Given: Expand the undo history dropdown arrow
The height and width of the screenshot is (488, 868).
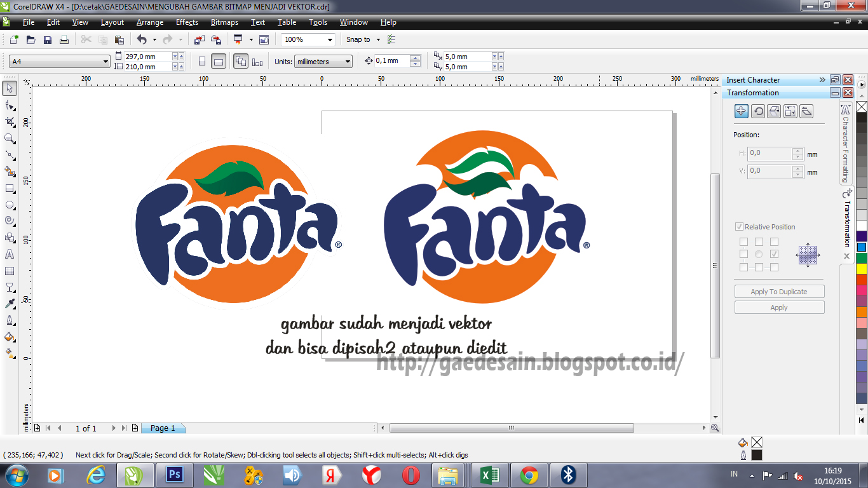Looking at the screenshot, I should click(x=154, y=39).
